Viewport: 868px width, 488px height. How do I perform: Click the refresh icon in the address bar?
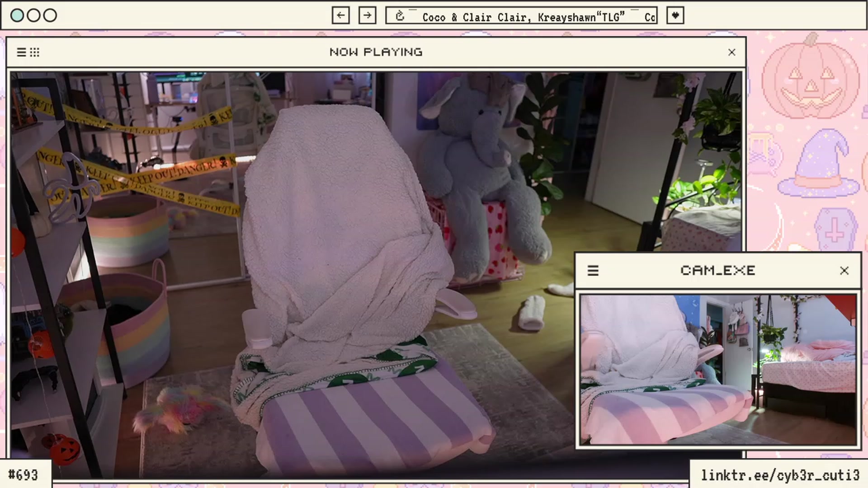coord(400,16)
